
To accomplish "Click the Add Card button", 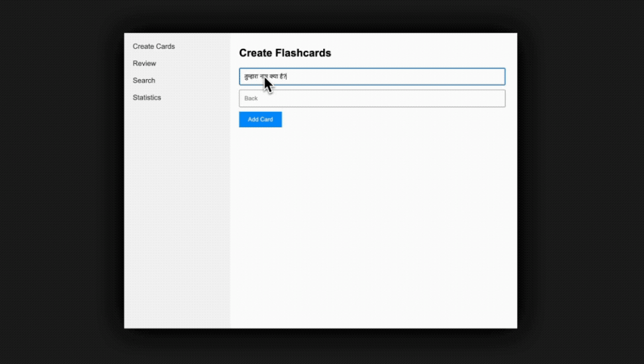I will pyautogui.click(x=260, y=119).
